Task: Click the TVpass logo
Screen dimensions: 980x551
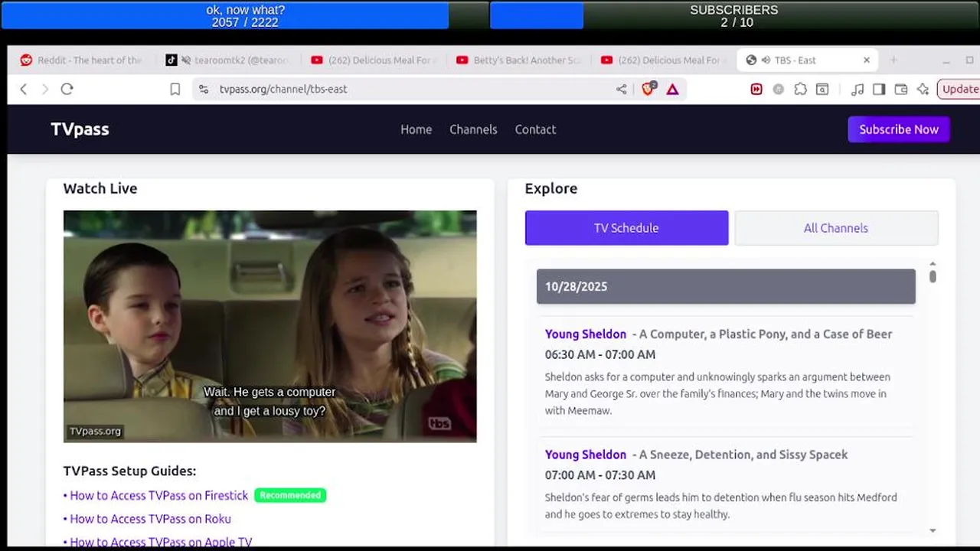Action: [x=80, y=129]
